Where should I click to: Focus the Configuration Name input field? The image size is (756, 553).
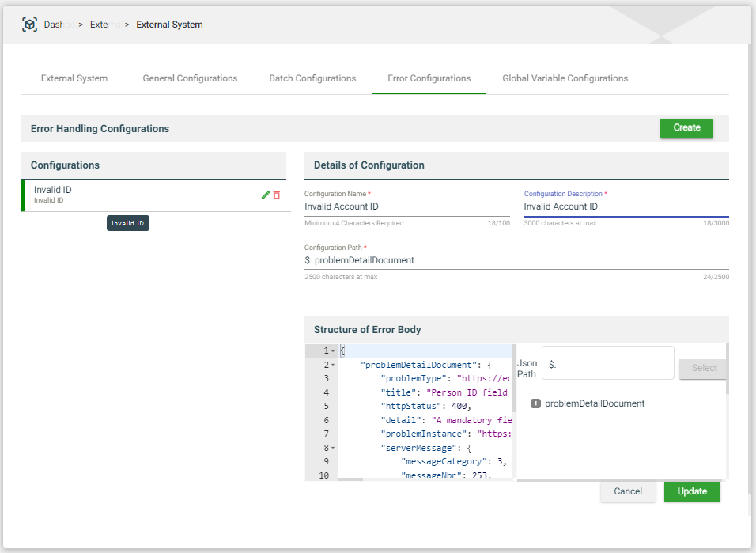point(406,206)
